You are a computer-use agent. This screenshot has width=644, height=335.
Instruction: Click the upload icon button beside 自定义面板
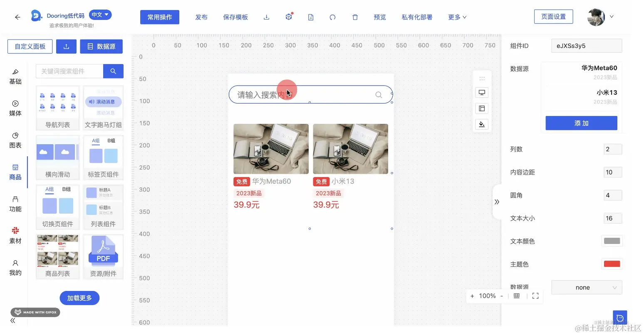tap(67, 47)
